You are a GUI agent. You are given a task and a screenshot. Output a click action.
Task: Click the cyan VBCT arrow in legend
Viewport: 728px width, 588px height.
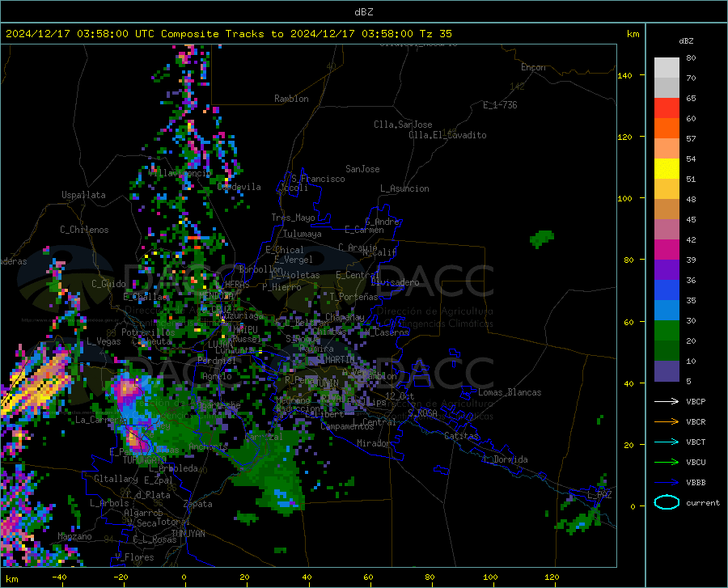point(667,442)
